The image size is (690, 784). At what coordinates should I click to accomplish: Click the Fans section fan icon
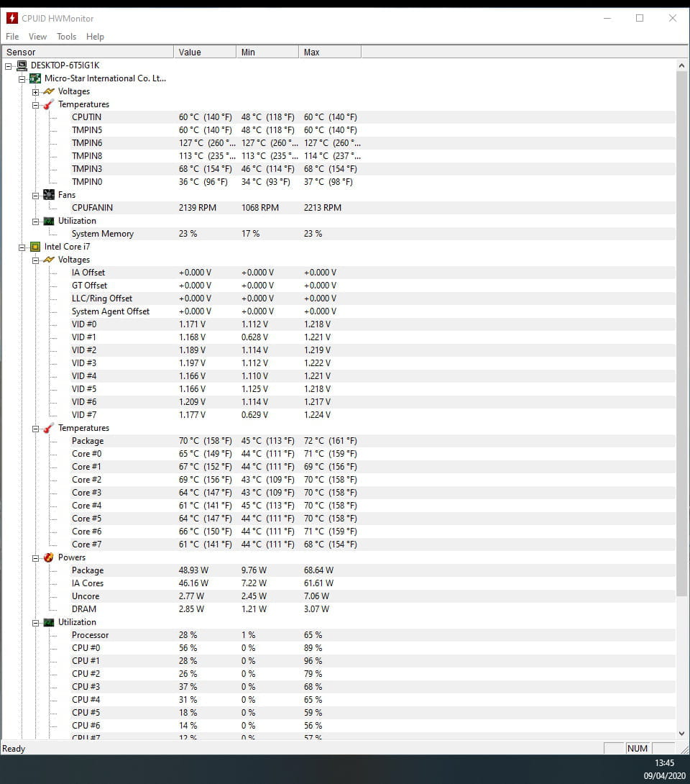48,195
